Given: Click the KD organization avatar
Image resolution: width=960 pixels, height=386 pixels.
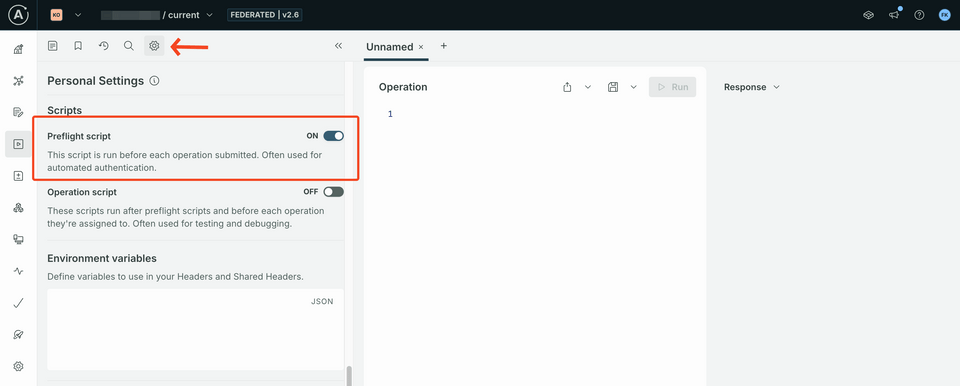Looking at the screenshot, I should coord(56,15).
